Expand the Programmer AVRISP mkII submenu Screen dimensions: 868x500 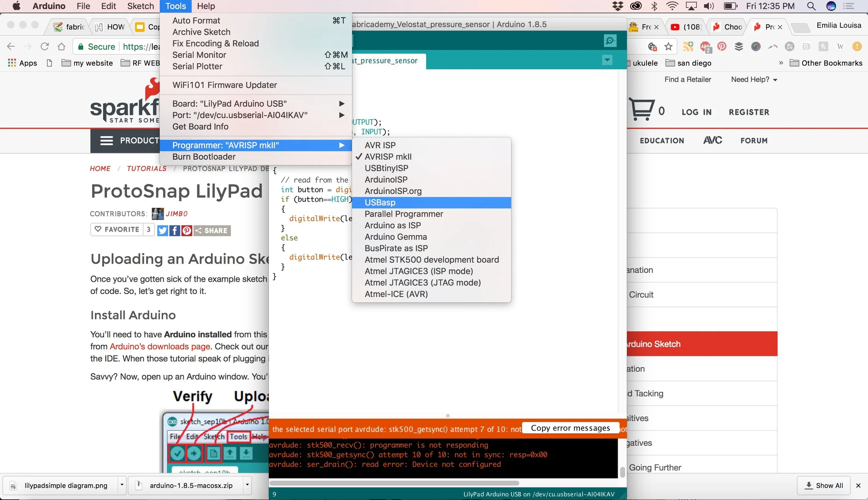pos(256,145)
